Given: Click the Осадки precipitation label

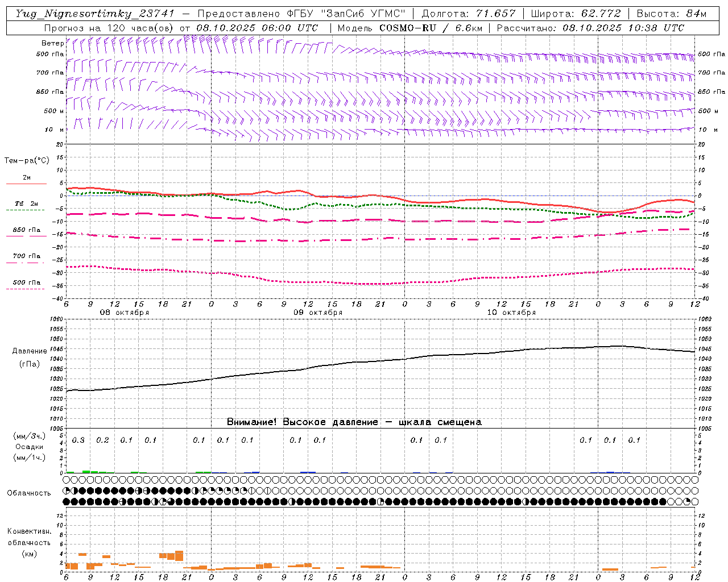Looking at the screenshot, I should coord(30,447).
